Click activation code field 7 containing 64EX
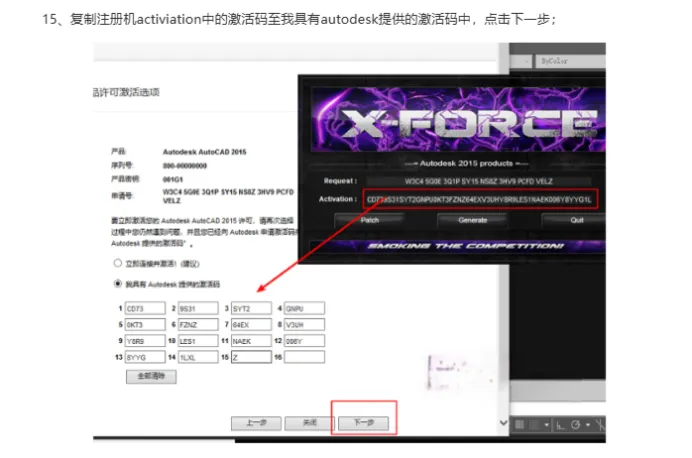This screenshot has height=458, width=692. click(x=251, y=324)
